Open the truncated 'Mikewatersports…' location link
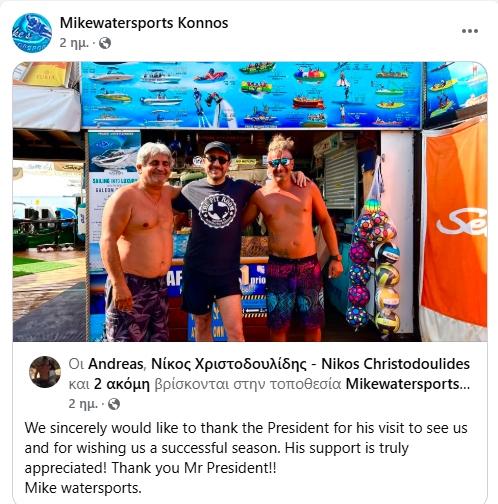 click(408, 384)
